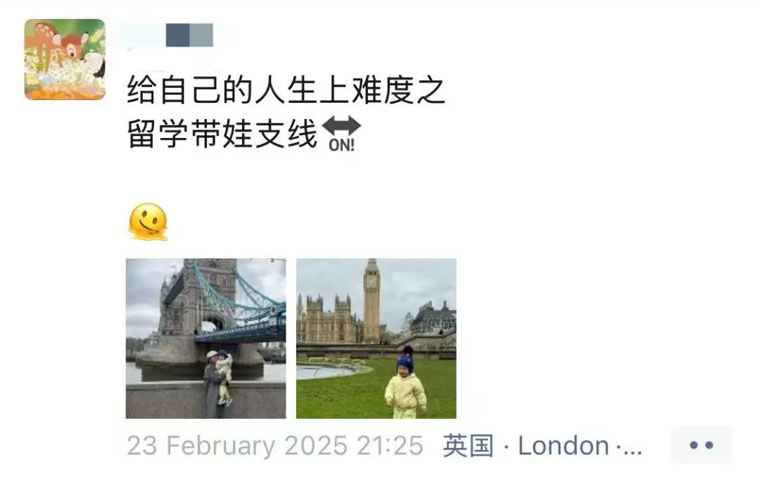
Task: Click the melting face emoji
Action: (x=148, y=222)
